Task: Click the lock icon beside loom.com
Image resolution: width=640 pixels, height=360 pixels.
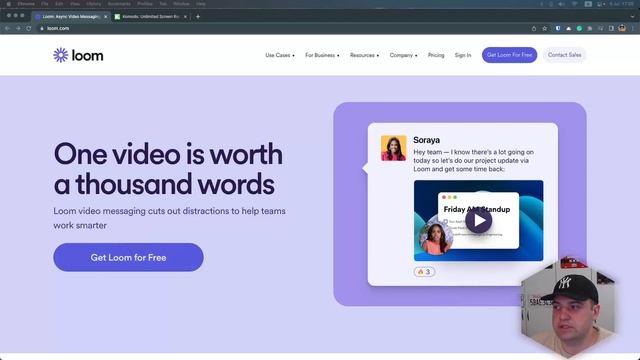Action: [42, 28]
